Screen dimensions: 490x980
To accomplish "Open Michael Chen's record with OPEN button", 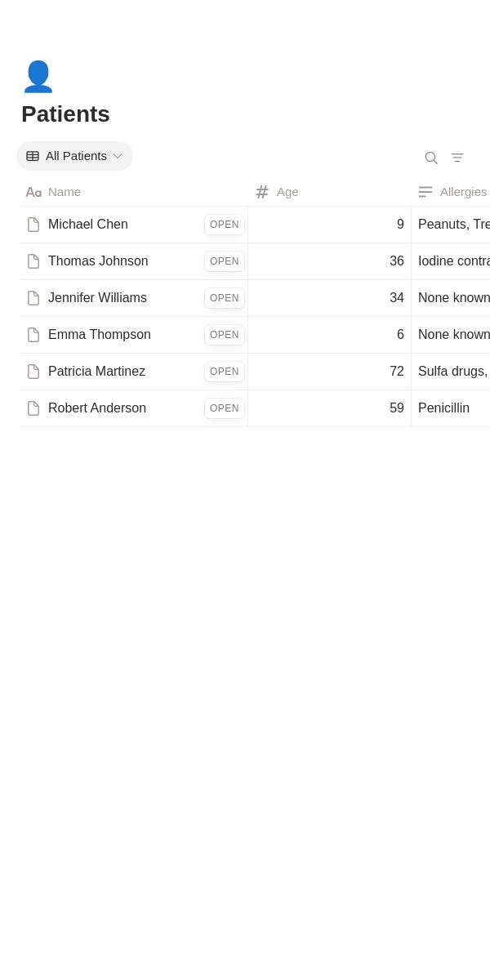I will 225,225.
